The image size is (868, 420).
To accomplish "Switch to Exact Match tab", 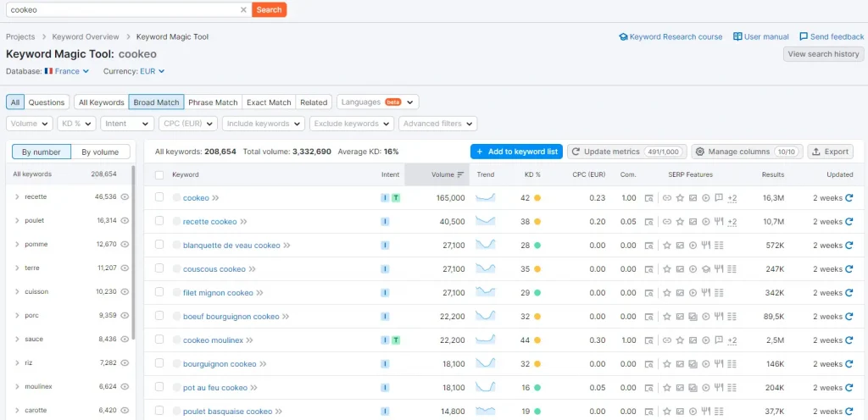I will 269,102.
